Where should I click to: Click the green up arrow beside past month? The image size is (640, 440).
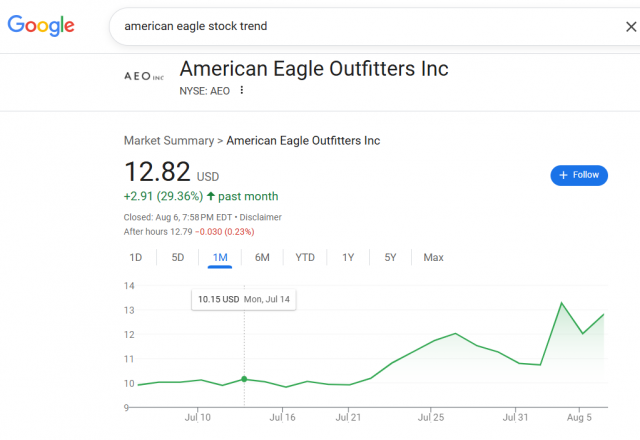click(x=211, y=196)
